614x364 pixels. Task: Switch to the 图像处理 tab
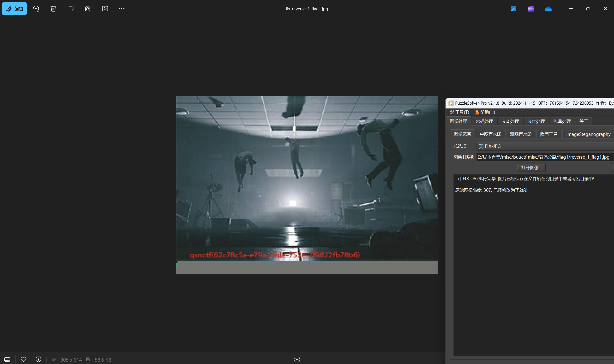[x=458, y=121]
